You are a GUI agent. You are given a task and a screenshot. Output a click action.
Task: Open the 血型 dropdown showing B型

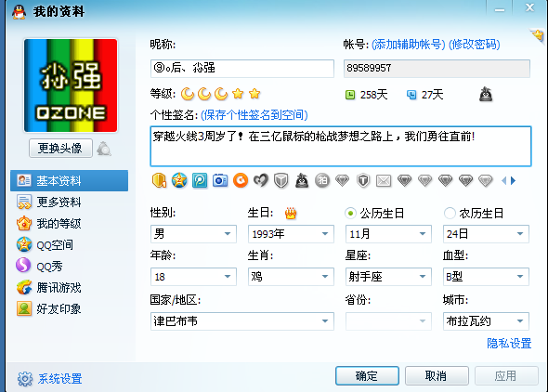486,277
